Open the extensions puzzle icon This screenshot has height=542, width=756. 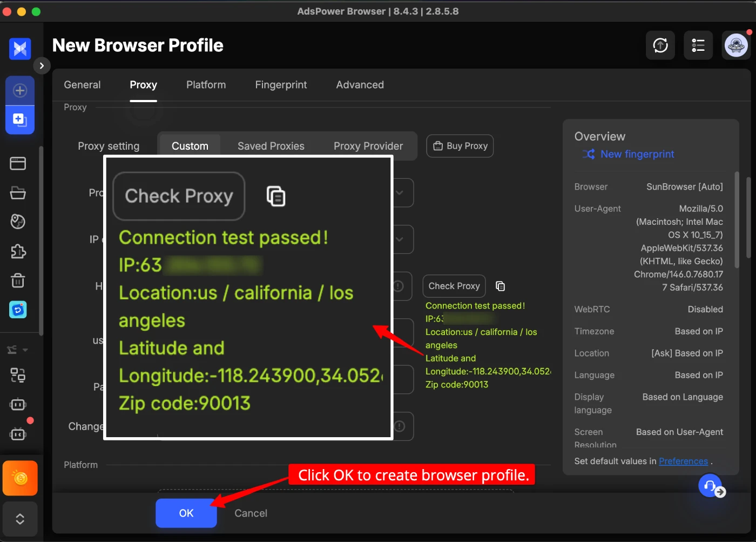coord(18,251)
